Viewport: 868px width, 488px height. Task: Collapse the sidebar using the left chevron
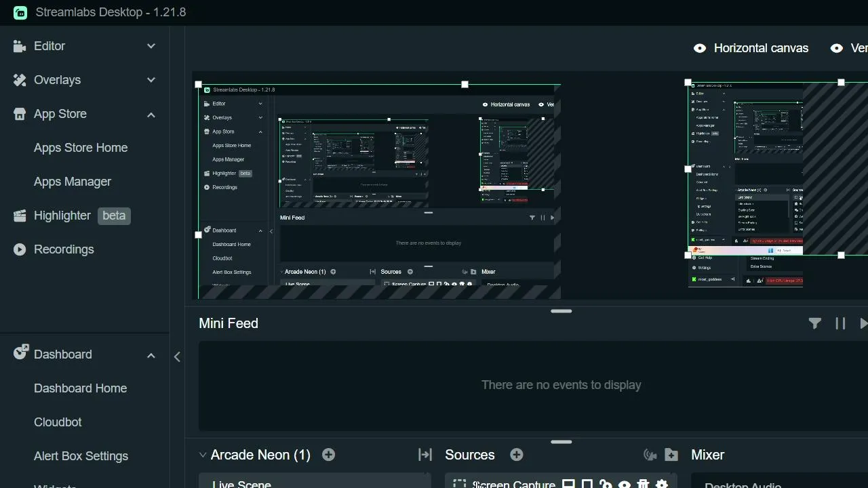pos(177,357)
